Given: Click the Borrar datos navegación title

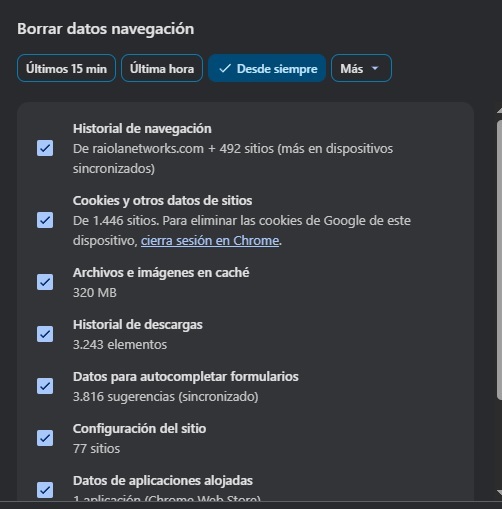Looking at the screenshot, I should [106, 29].
